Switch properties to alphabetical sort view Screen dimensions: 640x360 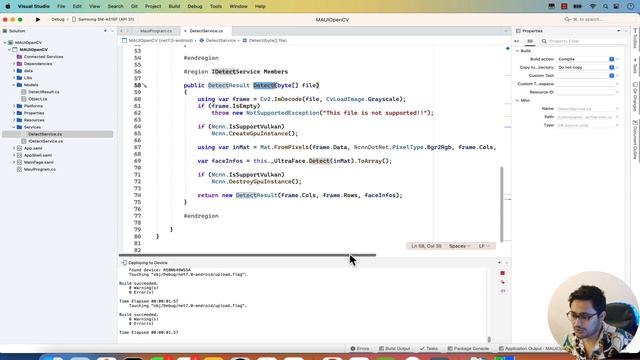coord(517,41)
